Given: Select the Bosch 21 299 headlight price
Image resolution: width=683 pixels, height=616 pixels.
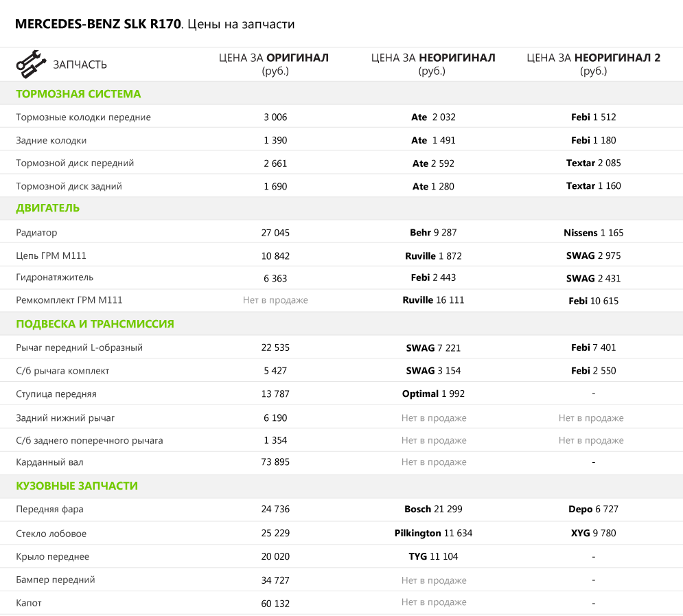Looking at the screenshot, I should 433,510.
